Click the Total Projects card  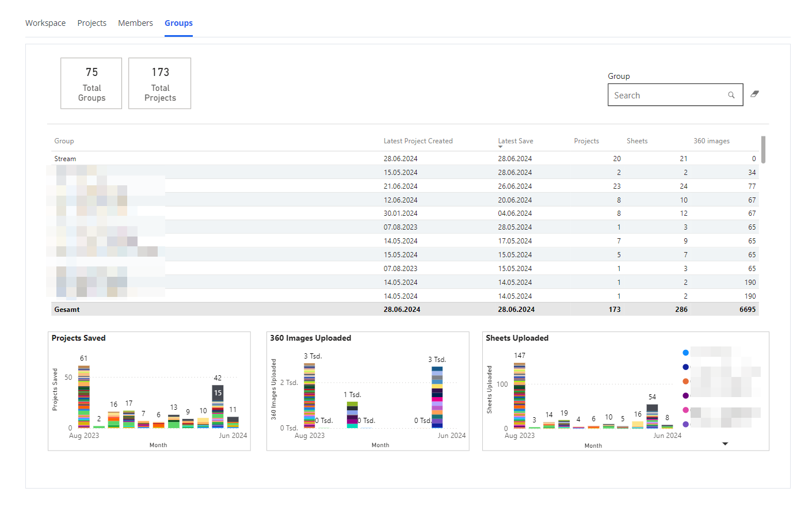pos(160,83)
